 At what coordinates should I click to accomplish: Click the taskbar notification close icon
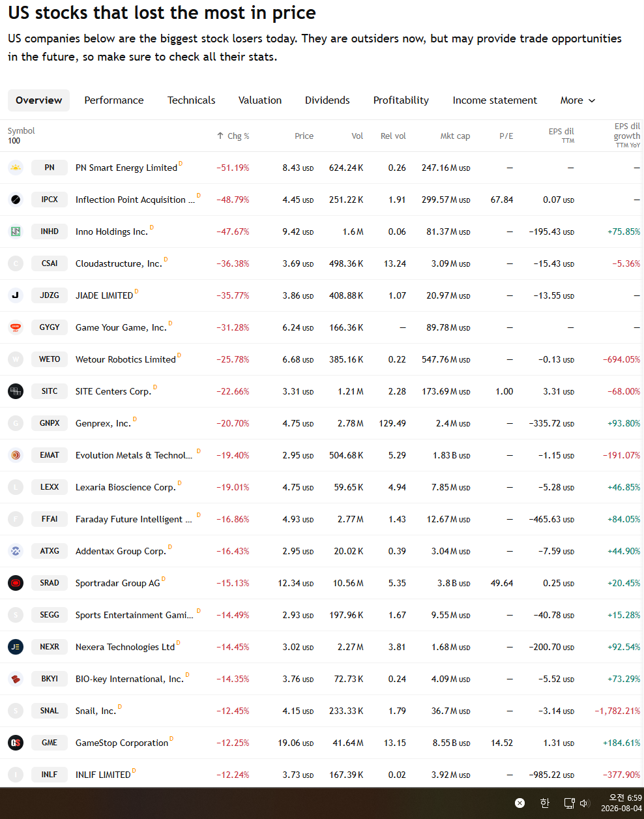tap(520, 803)
